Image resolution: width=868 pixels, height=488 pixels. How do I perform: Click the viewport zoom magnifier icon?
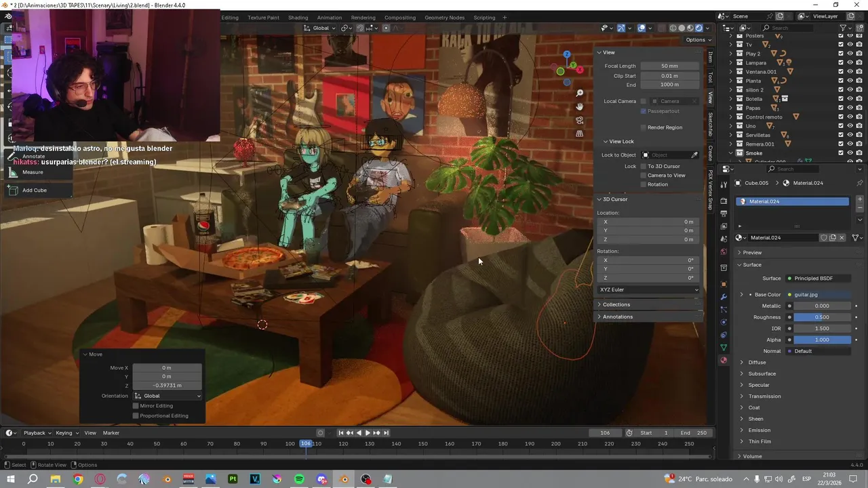tap(579, 93)
